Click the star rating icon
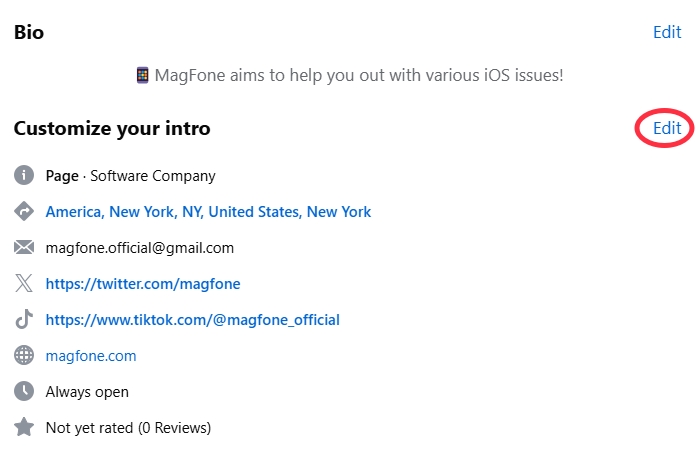Viewport: 696px width, 453px height. pos(24,428)
